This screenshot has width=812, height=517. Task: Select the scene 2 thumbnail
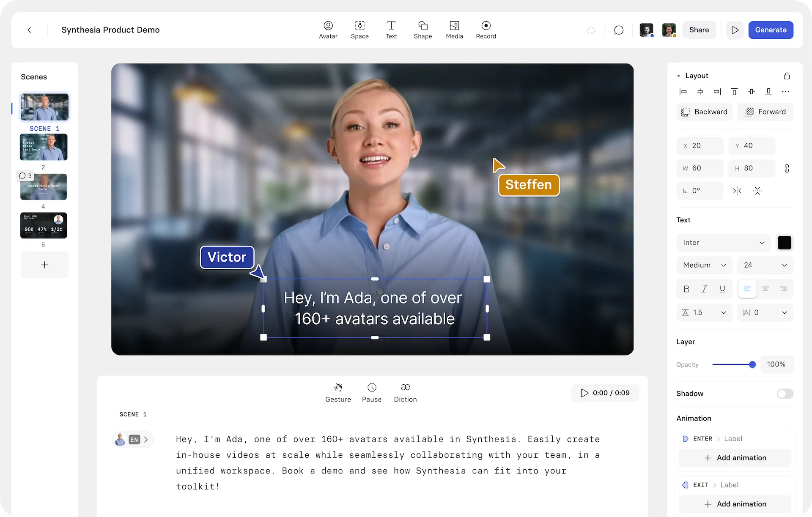point(44,147)
